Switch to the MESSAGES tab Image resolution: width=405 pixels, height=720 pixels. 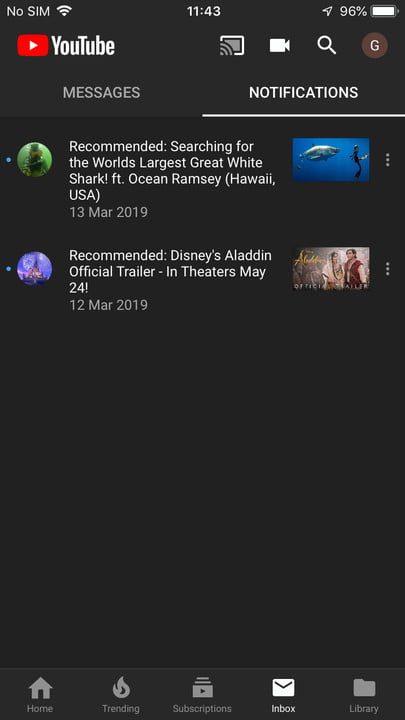click(x=101, y=92)
